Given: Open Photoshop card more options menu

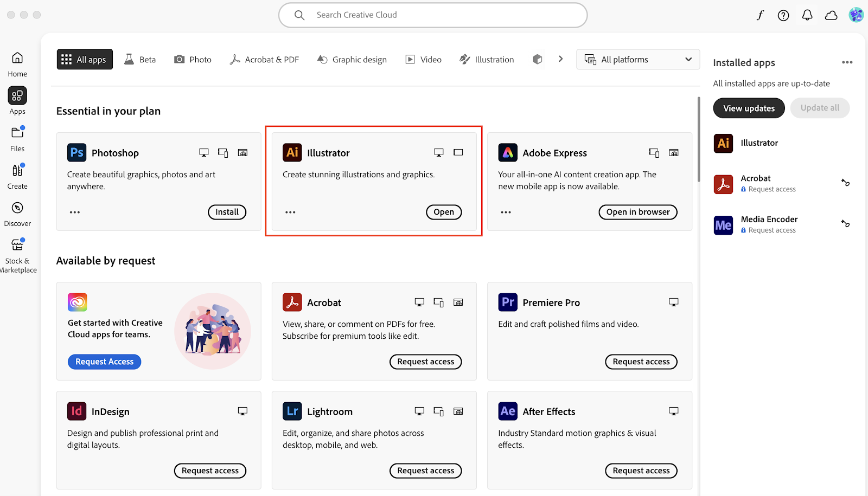Looking at the screenshot, I should [75, 212].
